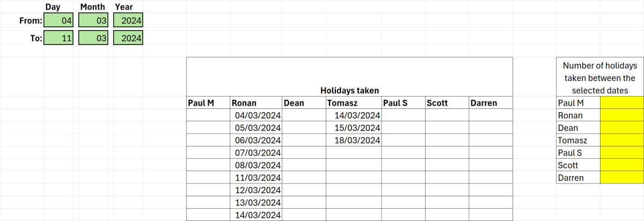The image size is (644, 221).
Task: Select the Dean column header cell
Action: tap(304, 103)
